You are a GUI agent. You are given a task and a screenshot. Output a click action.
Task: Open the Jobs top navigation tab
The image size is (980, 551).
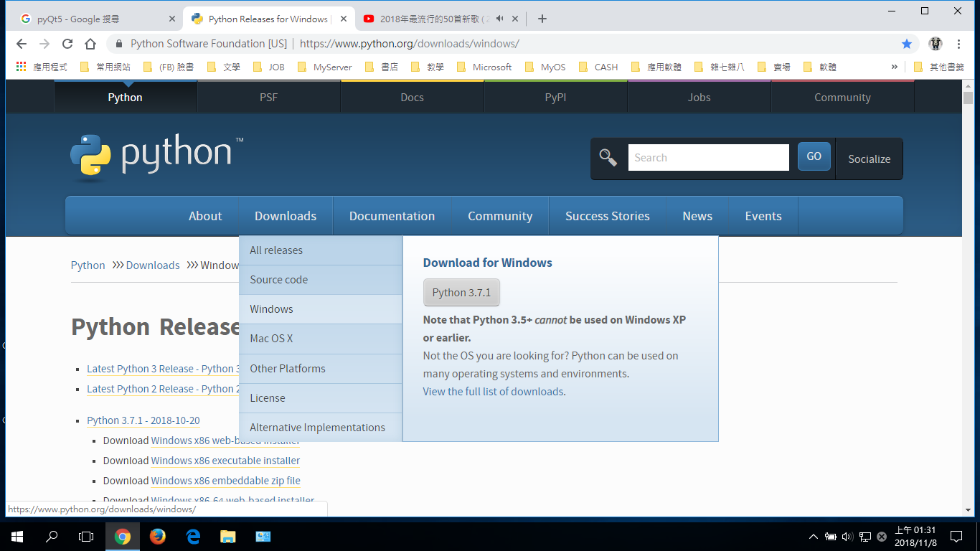[x=699, y=98]
